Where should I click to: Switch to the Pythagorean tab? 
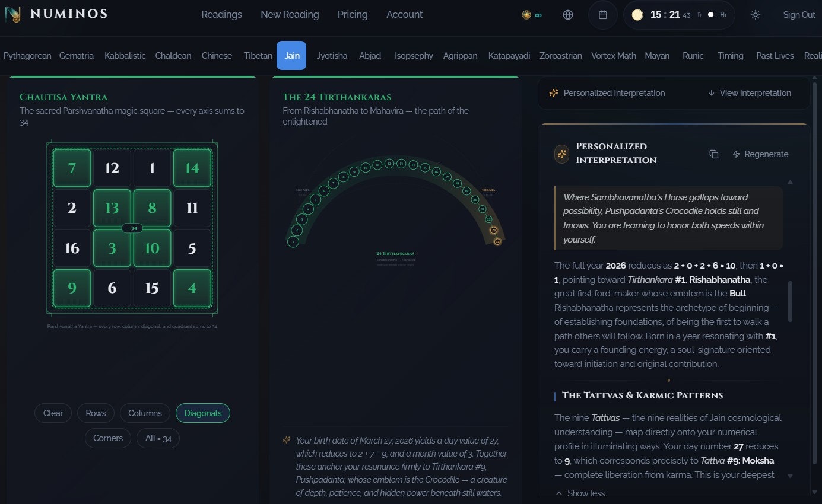click(27, 56)
